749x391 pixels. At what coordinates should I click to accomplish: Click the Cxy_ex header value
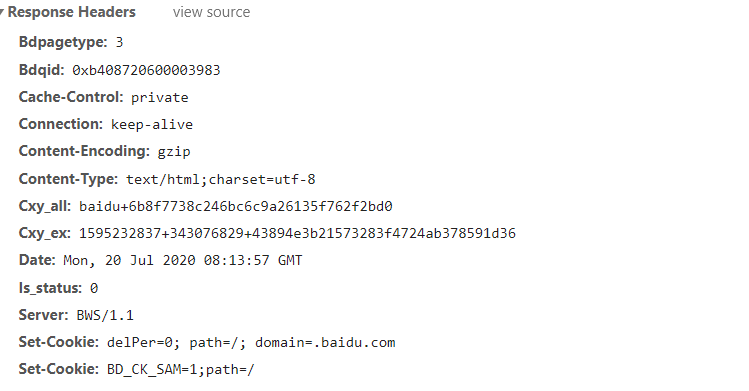[x=297, y=233]
